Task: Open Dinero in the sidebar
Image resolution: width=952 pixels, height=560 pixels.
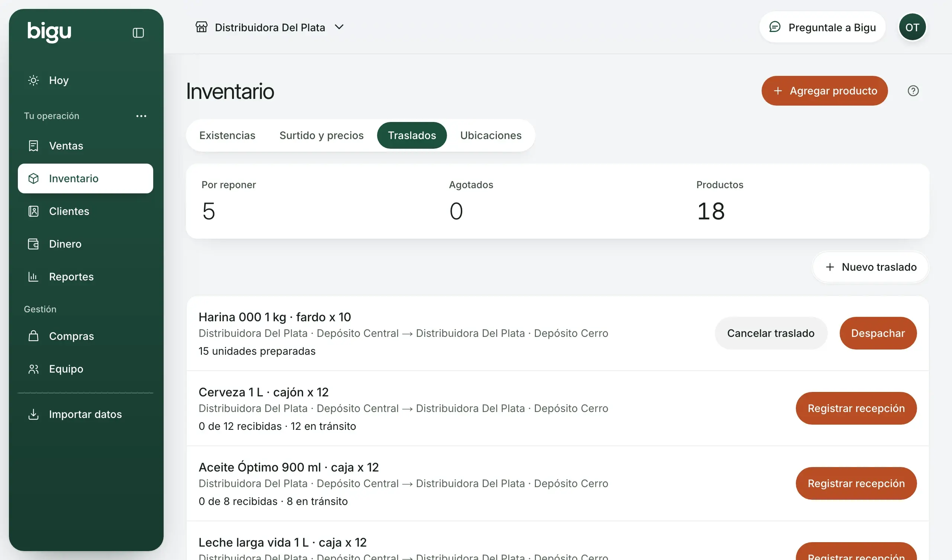Action: click(x=86, y=244)
